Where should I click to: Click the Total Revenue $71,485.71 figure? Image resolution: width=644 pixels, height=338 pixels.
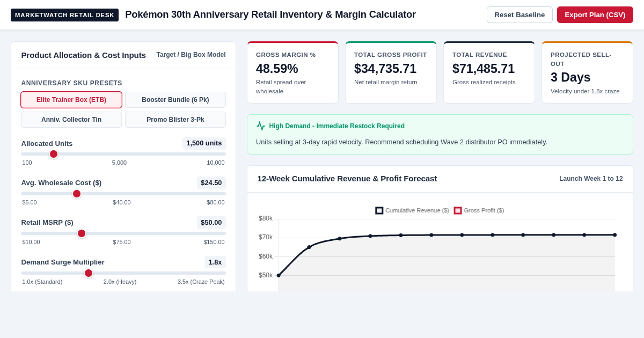[x=484, y=69]
